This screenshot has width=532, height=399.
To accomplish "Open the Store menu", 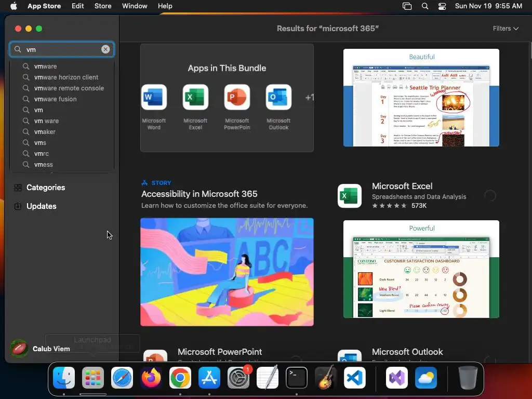I will coord(103,6).
